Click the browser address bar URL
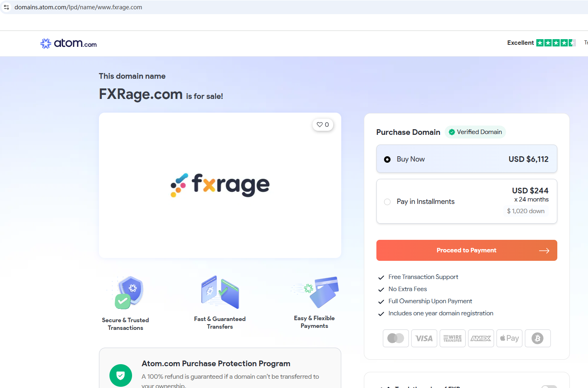This screenshot has height=388, width=588. pyautogui.click(x=78, y=7)
